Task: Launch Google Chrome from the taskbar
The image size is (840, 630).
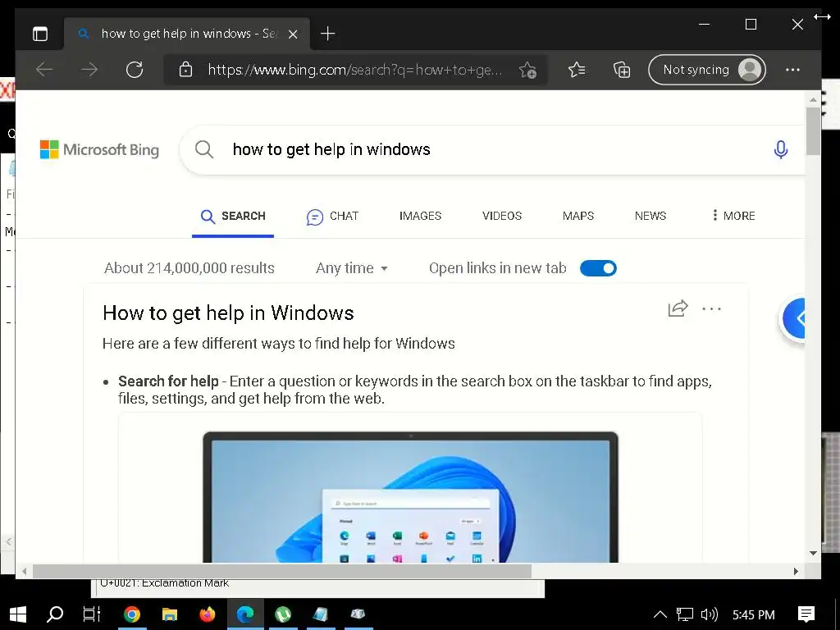Action: (131, 614)
